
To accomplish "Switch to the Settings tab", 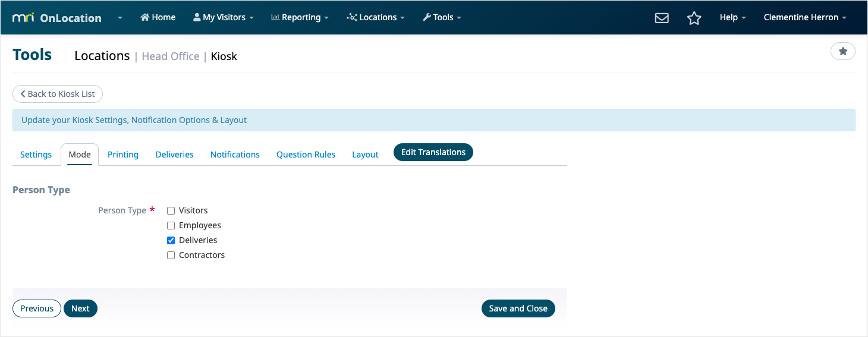I will click(x=36, y=155).
